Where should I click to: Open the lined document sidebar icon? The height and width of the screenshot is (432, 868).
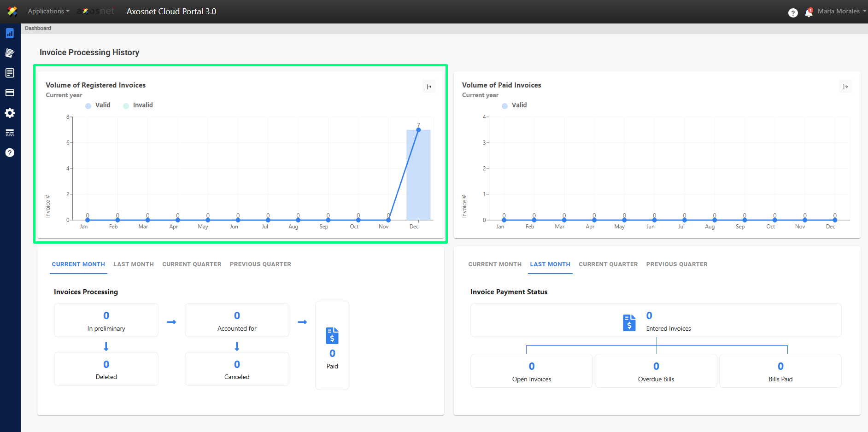pyautogui.click(x=10, y=73)
